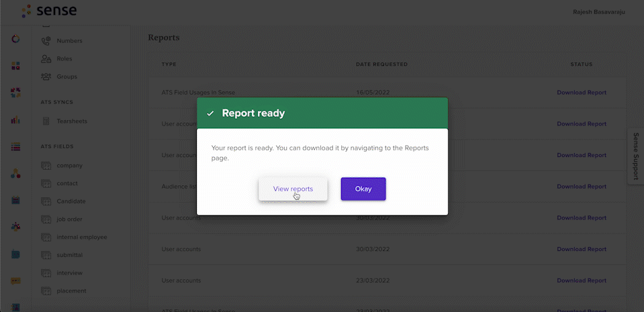Viewport: 644px width, 312px height.
Task: Click the 23/03/2022 date in User accounts row
Action: coord(373,280)
